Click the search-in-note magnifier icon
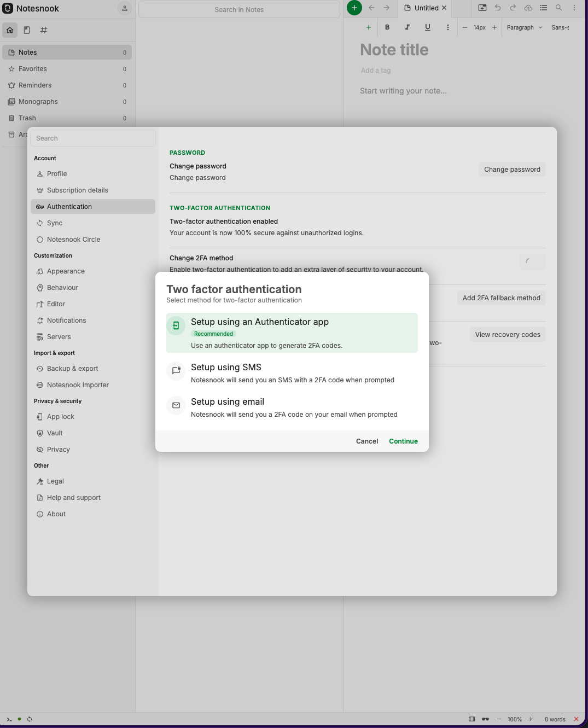The width and height of the screenshot is (588, 728). [x=559, y=8]
